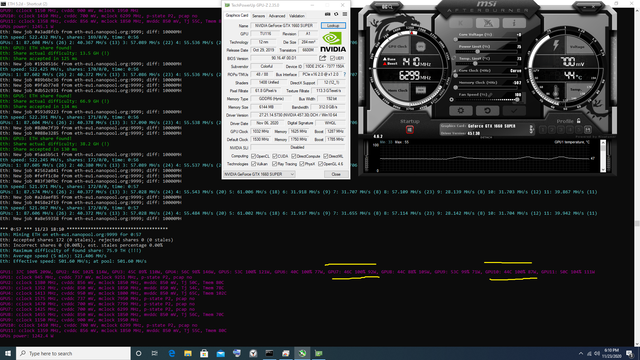Open Cortana from the taskbar

pos(138,353)
